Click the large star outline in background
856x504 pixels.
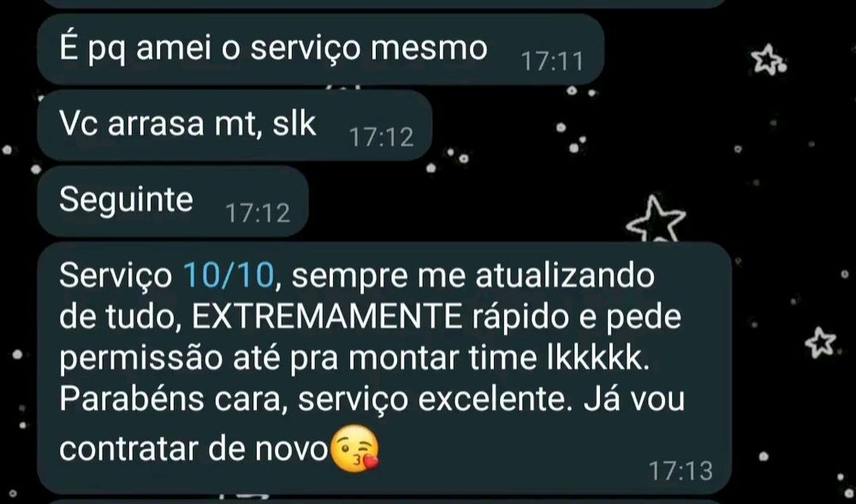656,219
